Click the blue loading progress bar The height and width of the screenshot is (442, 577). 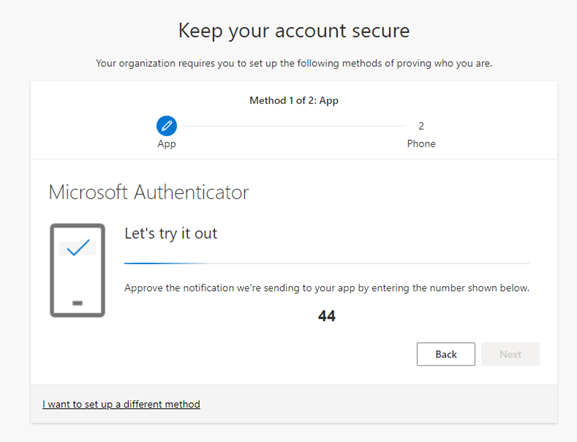coord(166,264)
